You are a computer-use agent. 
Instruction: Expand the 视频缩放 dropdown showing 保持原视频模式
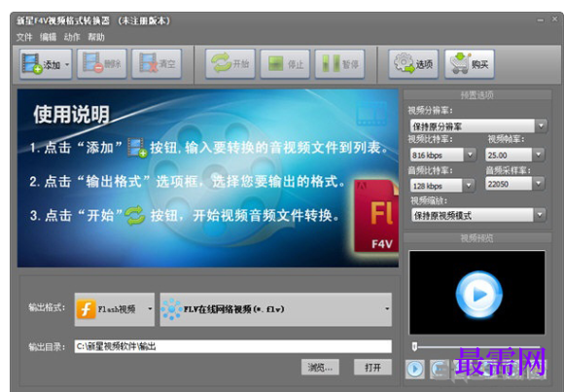click(x=540, y=215)
